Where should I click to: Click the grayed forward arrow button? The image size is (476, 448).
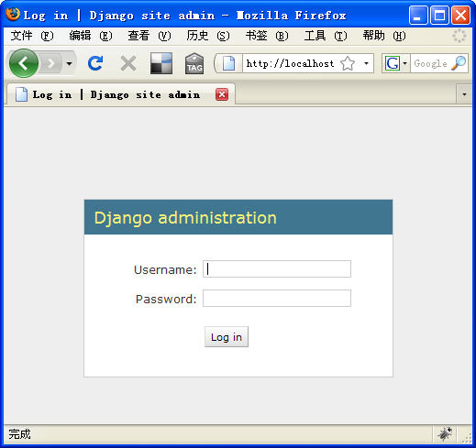click(x=51, y=63)
